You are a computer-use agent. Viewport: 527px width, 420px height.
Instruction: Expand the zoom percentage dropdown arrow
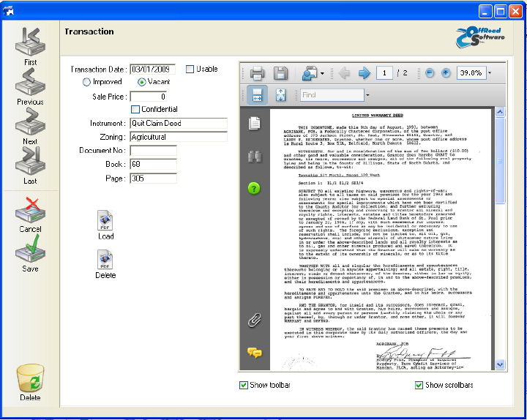490,73
